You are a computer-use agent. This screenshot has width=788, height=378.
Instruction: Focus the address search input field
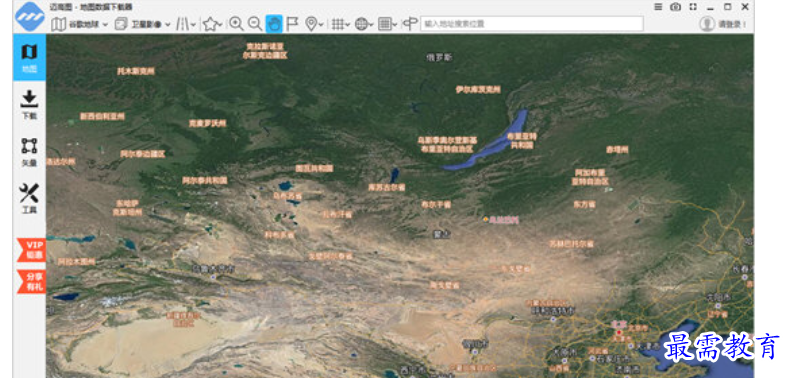(532, 24)
